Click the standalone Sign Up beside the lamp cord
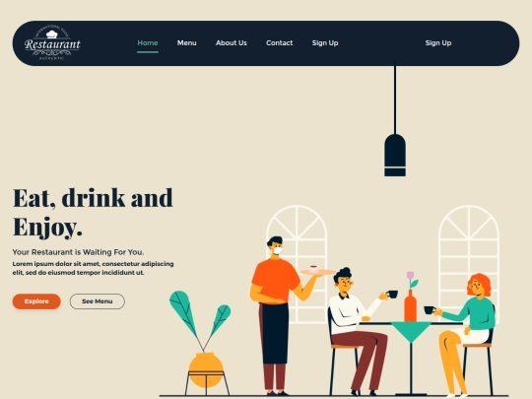Screen dimensions: 532x399 [x=438, y=43]
